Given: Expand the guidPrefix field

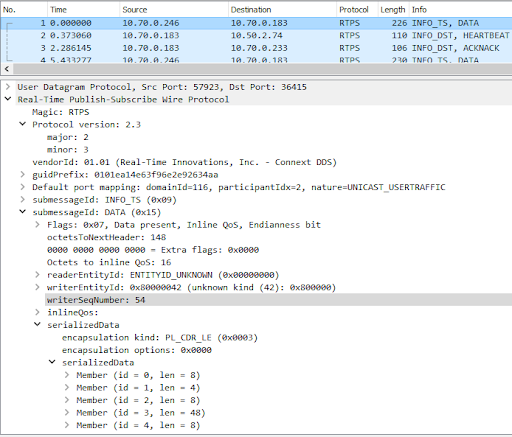Looking at the screenshot, I should click(22, 174).
